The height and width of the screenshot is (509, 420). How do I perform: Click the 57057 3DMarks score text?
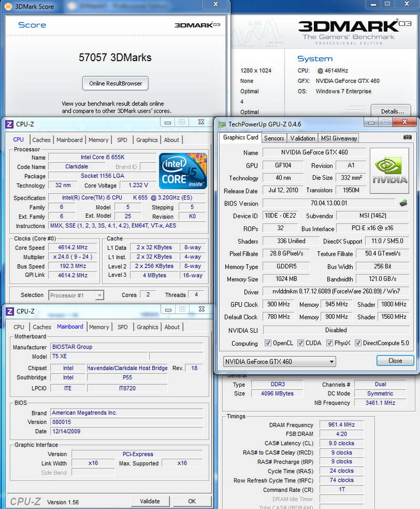pos(115,57)
